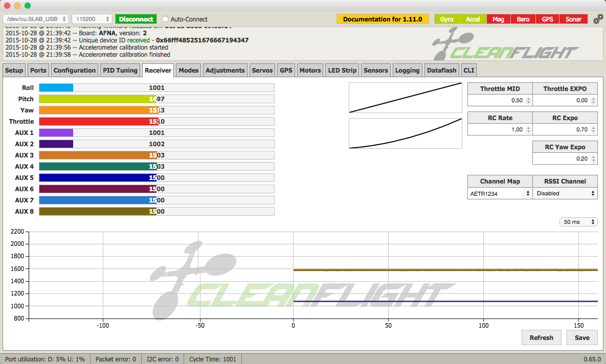Open the RSSI Channel Disabled dropdown
This screenshot has width=606, height=364.
[565, 194]
